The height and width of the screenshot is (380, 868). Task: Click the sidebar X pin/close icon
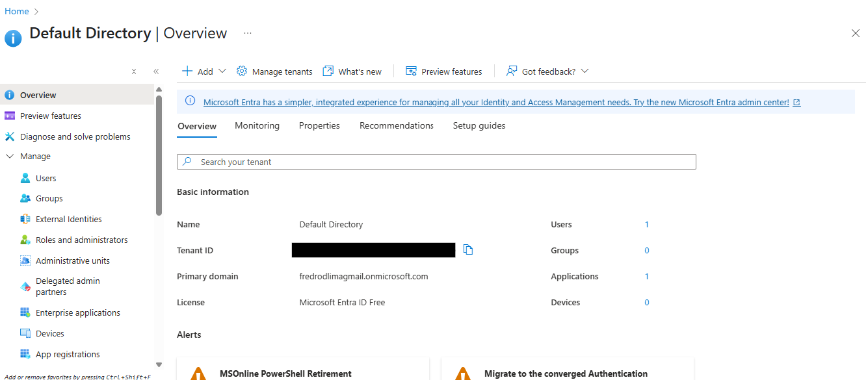coord(134,71)
